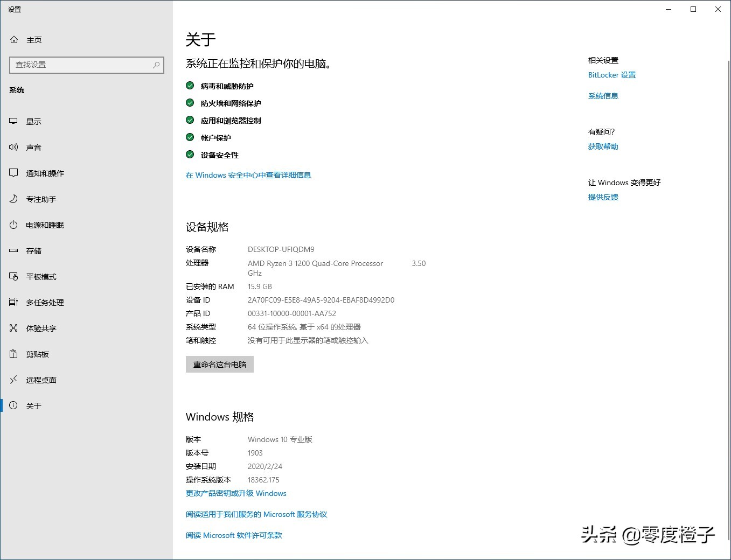Click inside the 查找设置 search box
This screenshot has width=731, height=560.
tap(86, 65)
